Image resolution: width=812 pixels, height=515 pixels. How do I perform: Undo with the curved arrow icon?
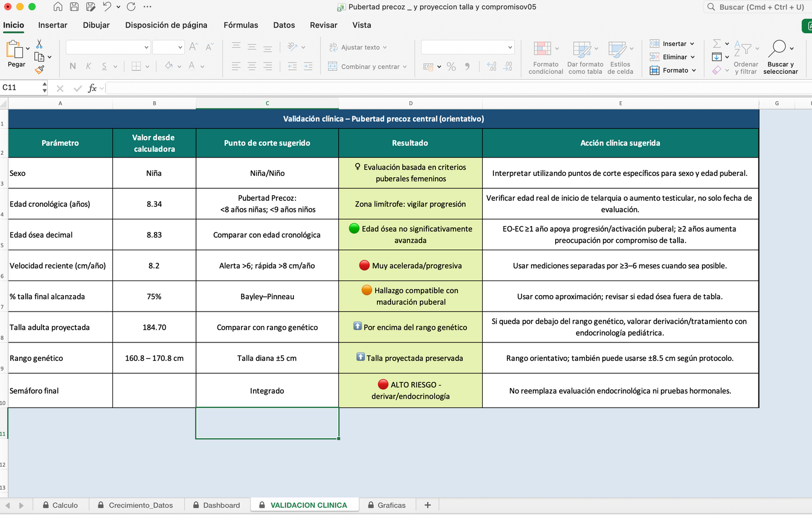point(107,7)
